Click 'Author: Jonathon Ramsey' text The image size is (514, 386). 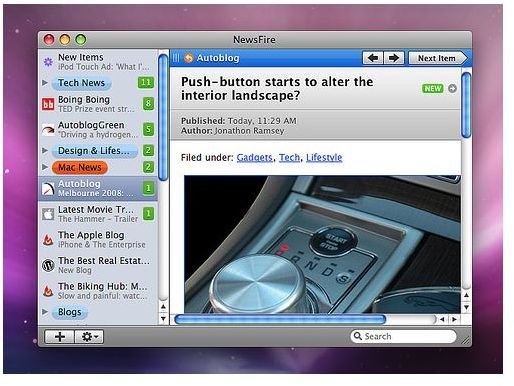point(232,131)
